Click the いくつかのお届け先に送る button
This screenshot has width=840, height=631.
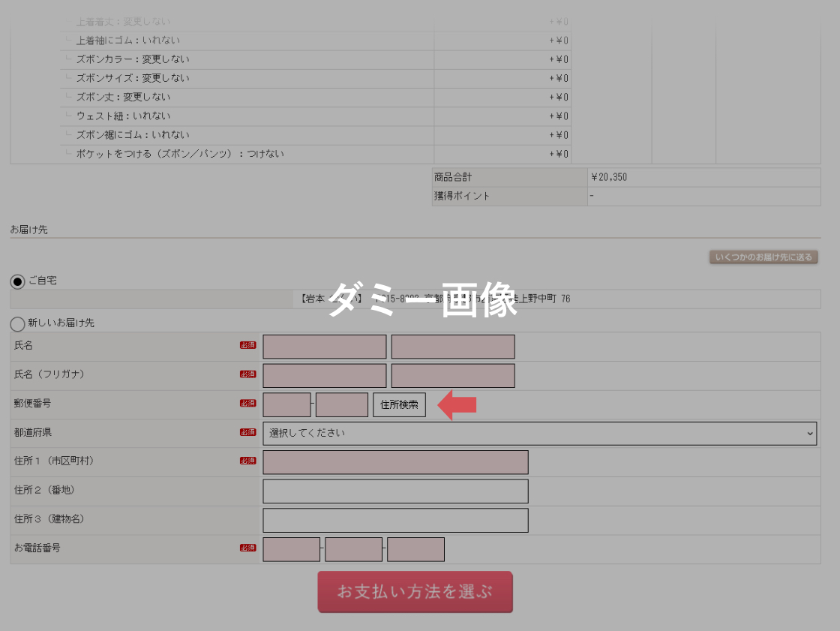(x=763, y=257)
